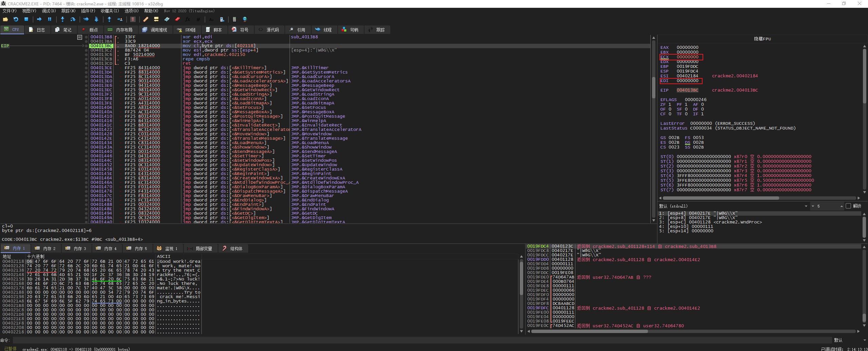
Task: Open Scylla with the red S icon
Action: tap(133, 19)
